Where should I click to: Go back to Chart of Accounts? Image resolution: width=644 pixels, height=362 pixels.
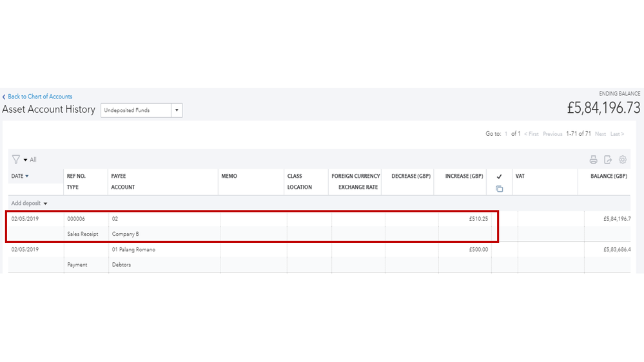point(40,97)
